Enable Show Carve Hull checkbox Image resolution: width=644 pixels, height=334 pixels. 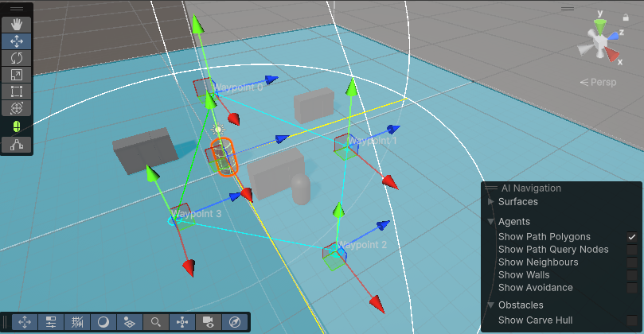tap(632, 320)
